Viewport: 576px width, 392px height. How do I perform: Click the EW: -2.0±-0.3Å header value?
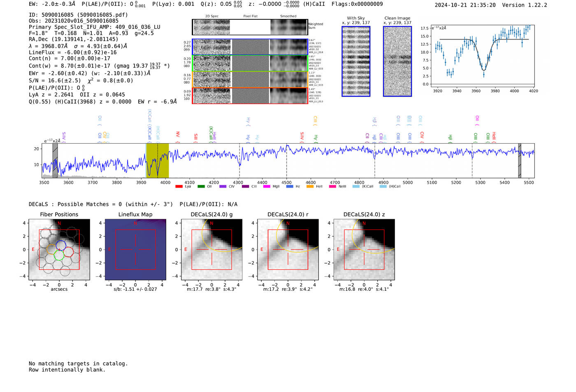coord(52,4)
